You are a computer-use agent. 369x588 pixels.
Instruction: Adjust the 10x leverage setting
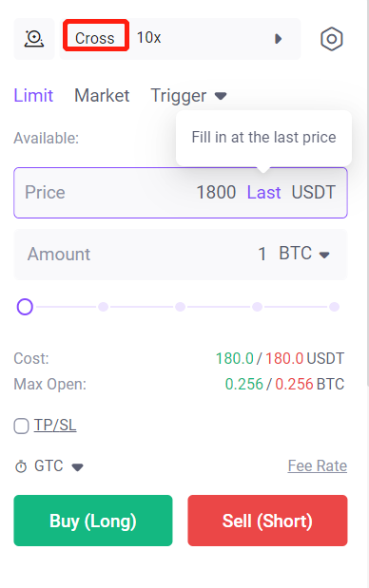(x=148, y=38)
